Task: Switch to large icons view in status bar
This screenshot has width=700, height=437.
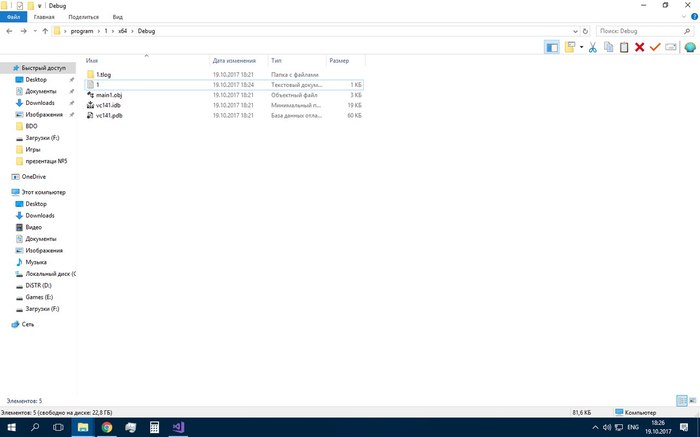Action: click(692, 412)
